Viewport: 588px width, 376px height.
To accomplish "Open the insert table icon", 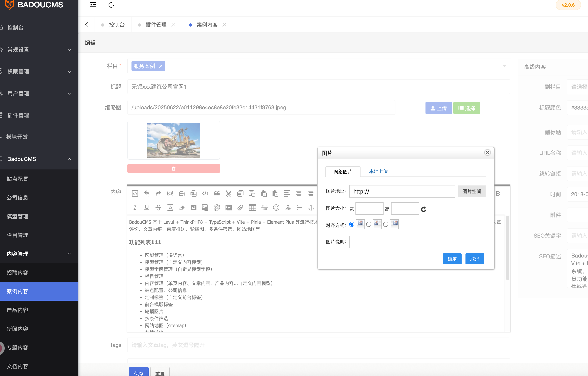I will tap(252, 207).
